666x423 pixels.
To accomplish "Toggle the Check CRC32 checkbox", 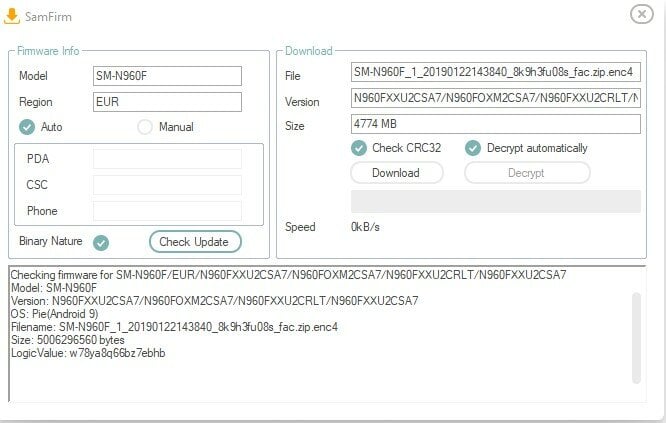I will click(359, 148).
